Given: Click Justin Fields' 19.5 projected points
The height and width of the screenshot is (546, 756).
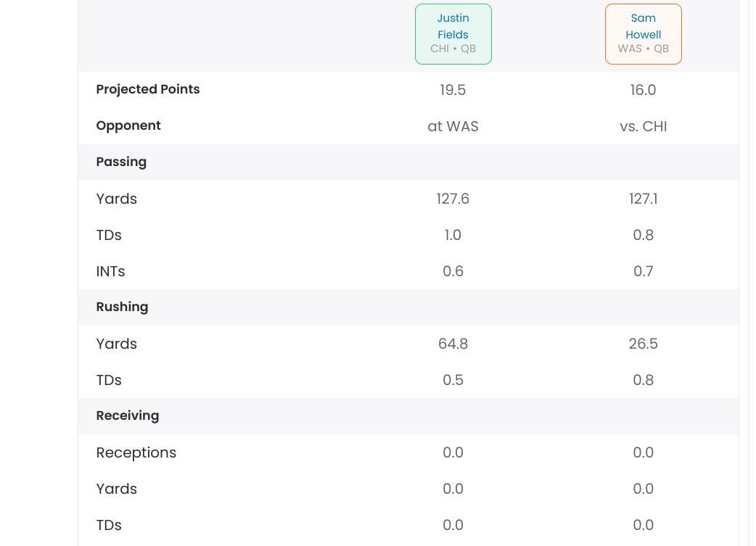Looking at the screenshot, I should (453, 90).
